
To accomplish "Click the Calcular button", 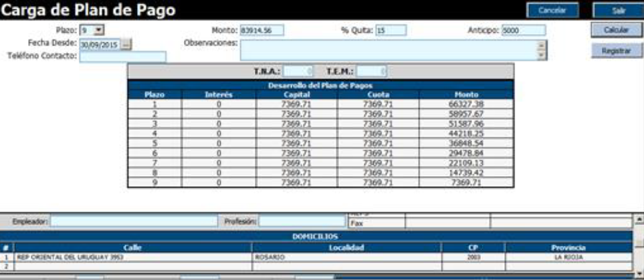I will pos(615,31).
